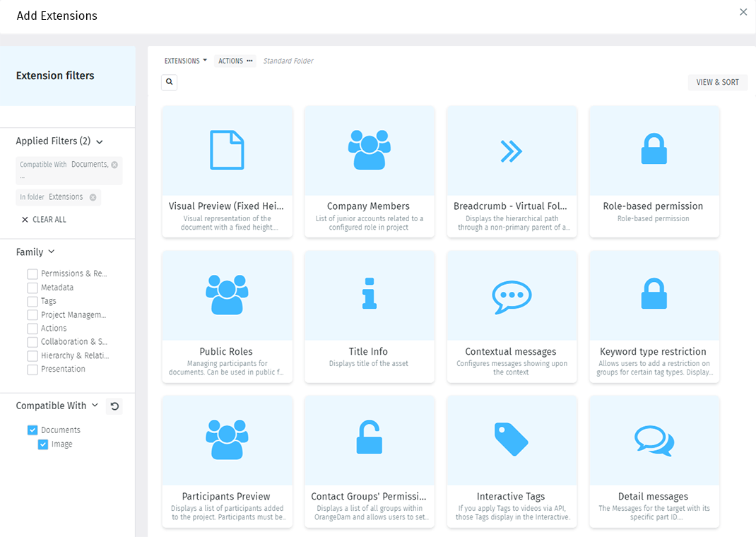The height and width of the screenshot is (537, 756).
Task: Click the reset icon next to Compatible With
Action: (114, 406)
